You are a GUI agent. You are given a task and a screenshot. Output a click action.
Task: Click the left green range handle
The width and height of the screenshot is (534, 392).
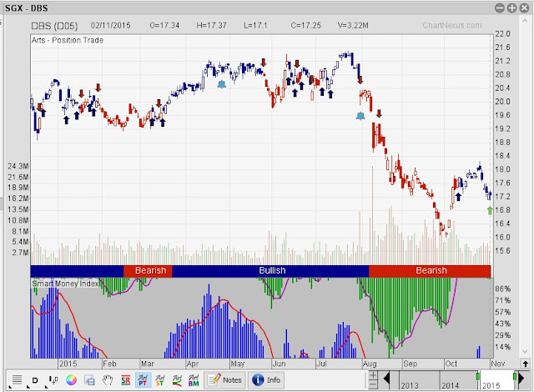click(478, 376)
